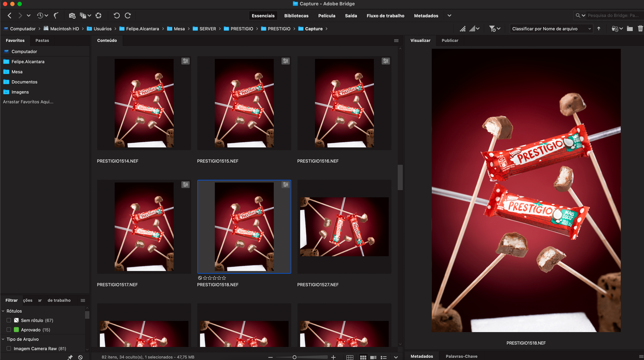Switch to the Publicar tab
Image resolution: width=644 pixels, height=360 pixels.
point(450,41)
